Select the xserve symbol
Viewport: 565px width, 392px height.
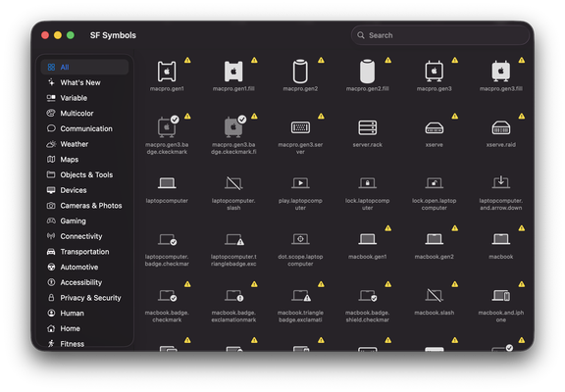tap(435, 127)
